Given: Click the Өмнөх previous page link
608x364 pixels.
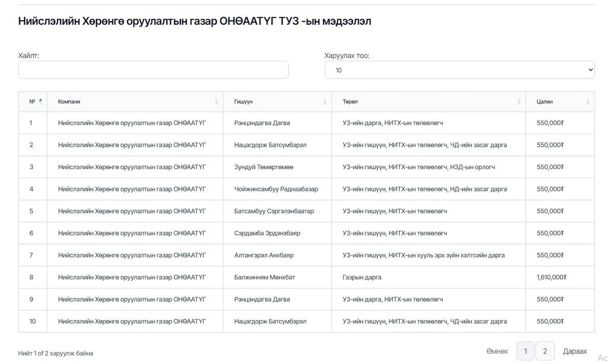Looking at the screenshot, I should coord(497,351).
